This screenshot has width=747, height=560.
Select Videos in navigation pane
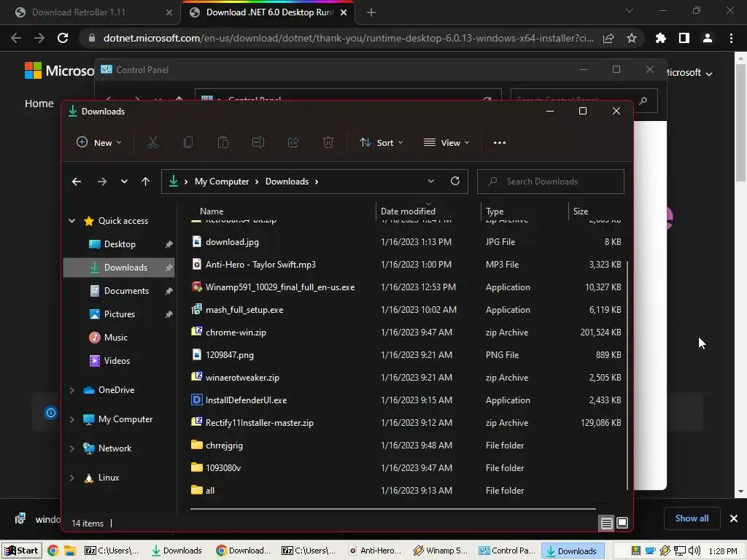coord(119,361)
